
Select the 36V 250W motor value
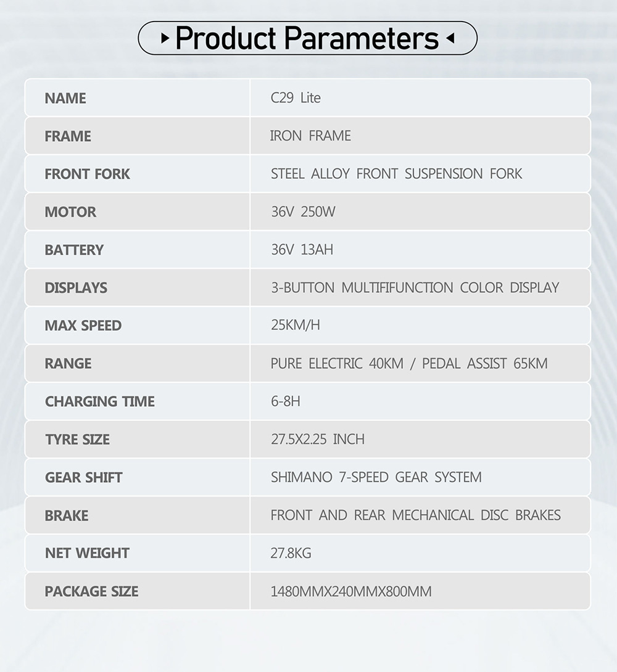pos(303,212)
